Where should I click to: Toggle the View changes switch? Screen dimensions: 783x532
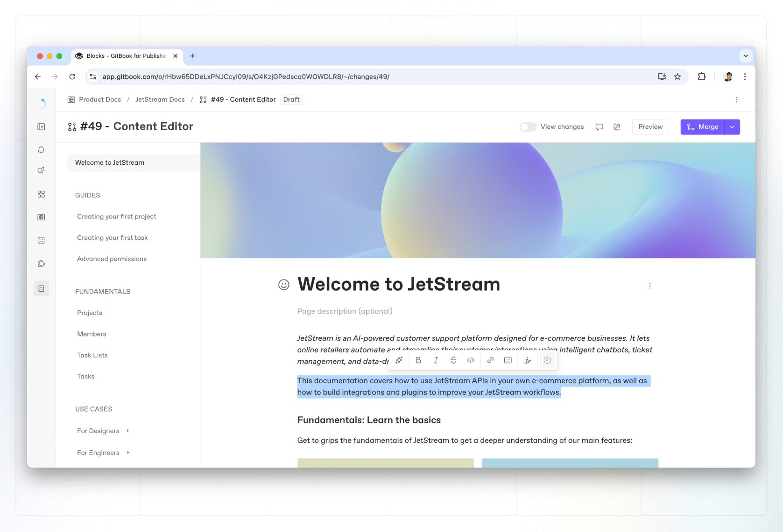pyautogui.click(x=528, y=127)
